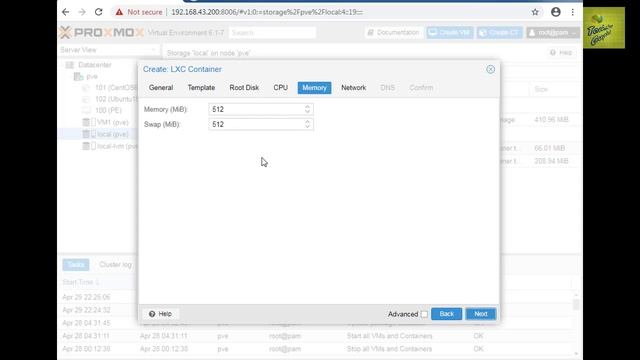Adjust Memory value with its spinner arrows

click(x=307, y=109)
